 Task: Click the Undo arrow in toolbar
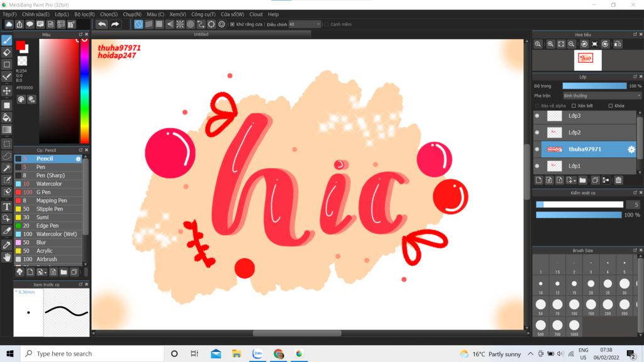(101, 25)
